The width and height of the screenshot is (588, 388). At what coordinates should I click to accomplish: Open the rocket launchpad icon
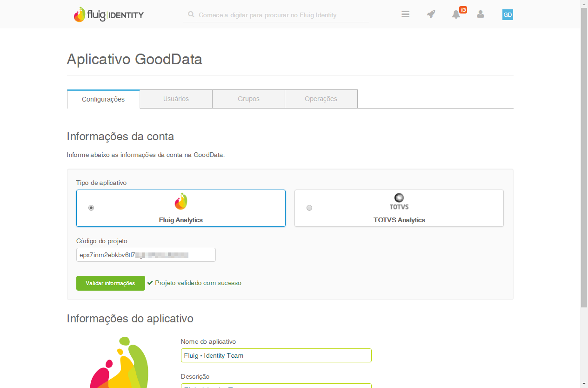(431, 14)
